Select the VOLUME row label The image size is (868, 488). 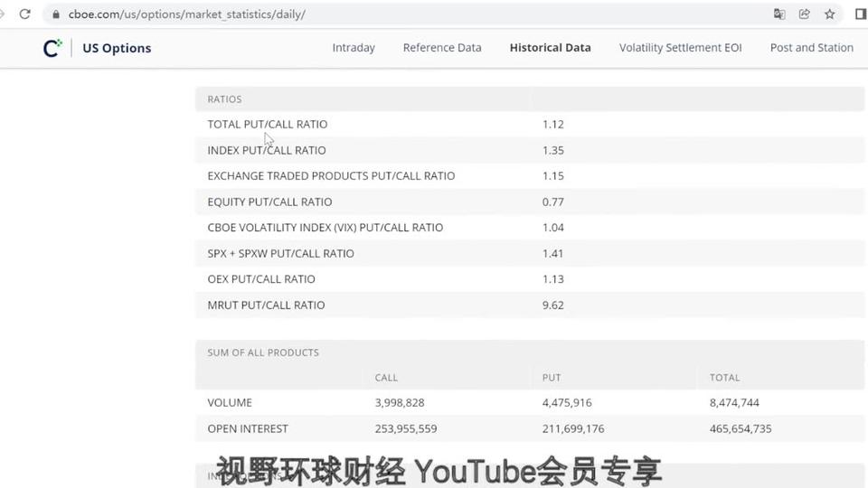tap(230, 402)
